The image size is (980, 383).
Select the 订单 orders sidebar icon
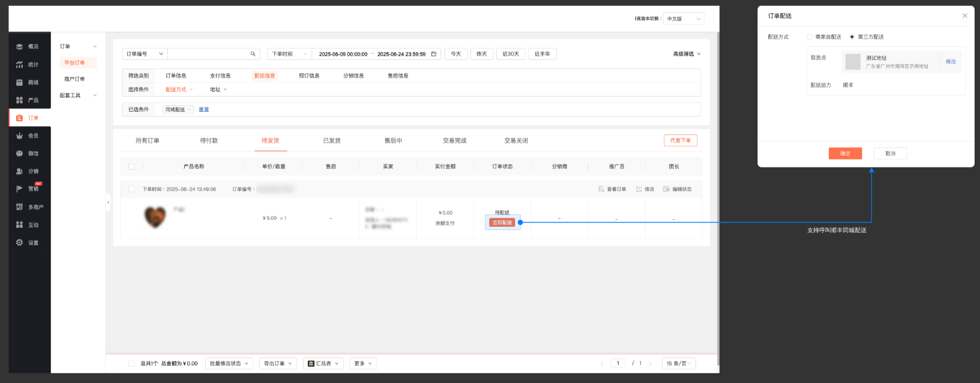pos(19,118)
